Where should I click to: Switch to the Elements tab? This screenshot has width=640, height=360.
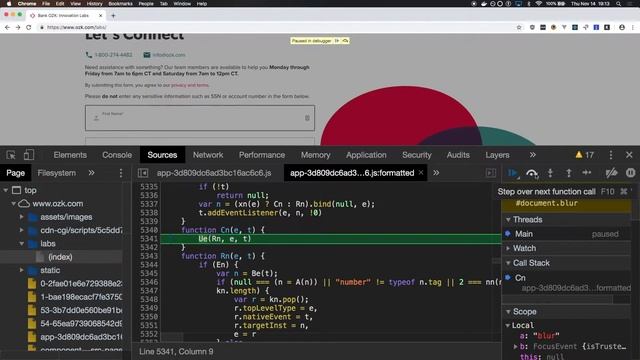point(70,155)
